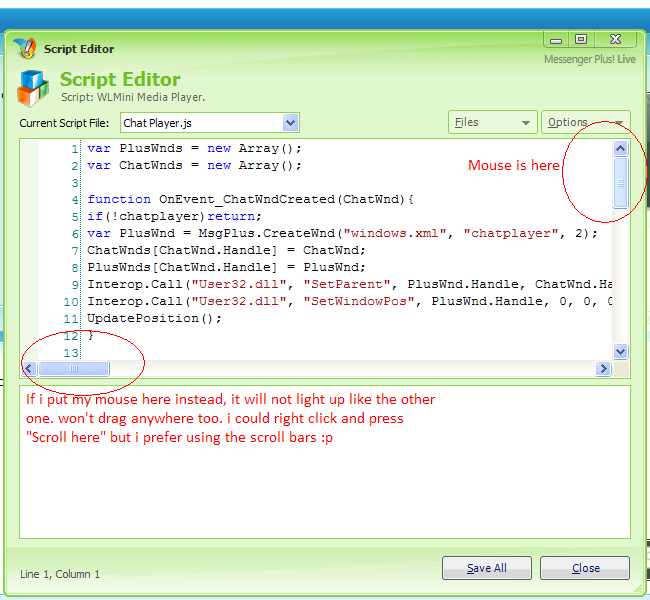Maximize the Script Editor window
Screen dimensions: 650x600
point(581,40)
